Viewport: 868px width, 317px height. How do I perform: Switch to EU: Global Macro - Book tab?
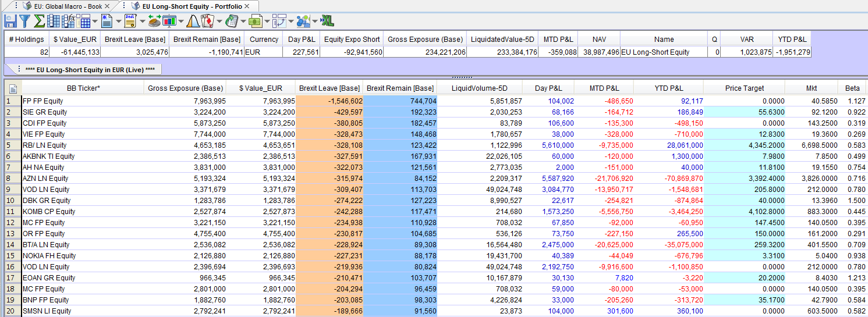[x=67, y=6]
